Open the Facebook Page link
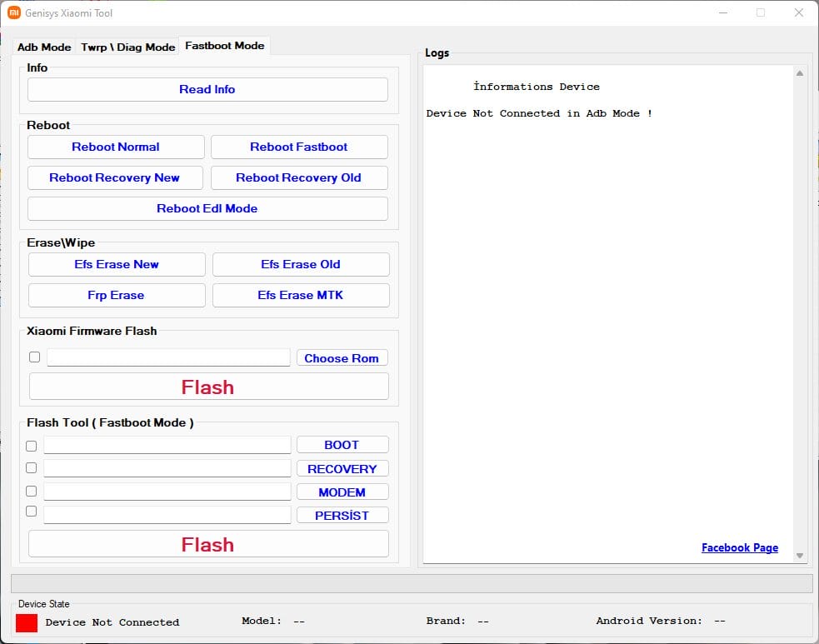Image resolution: width=819 pixels, height=644 pixels. [740, 547]
